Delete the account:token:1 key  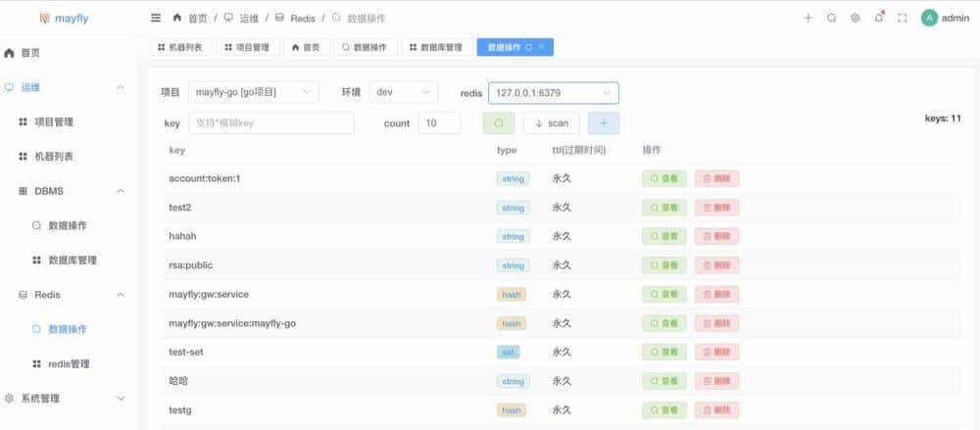(716, 178)
